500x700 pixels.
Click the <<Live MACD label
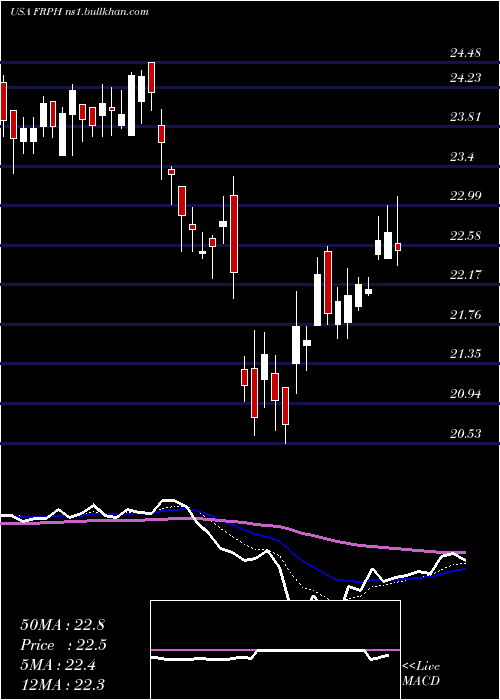tap(421, 673)
